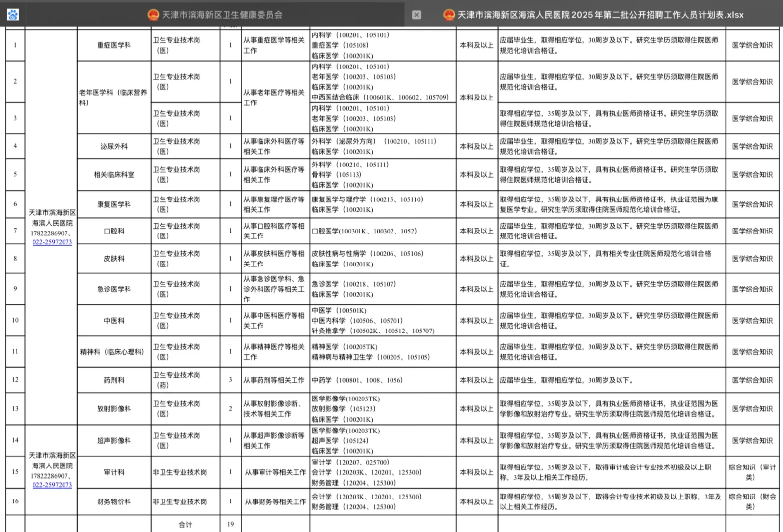Select the 从事放射影像诊断、技术等相关工作 cell
The height and width of the screenshot is (532, 783).
coord(275,409)
